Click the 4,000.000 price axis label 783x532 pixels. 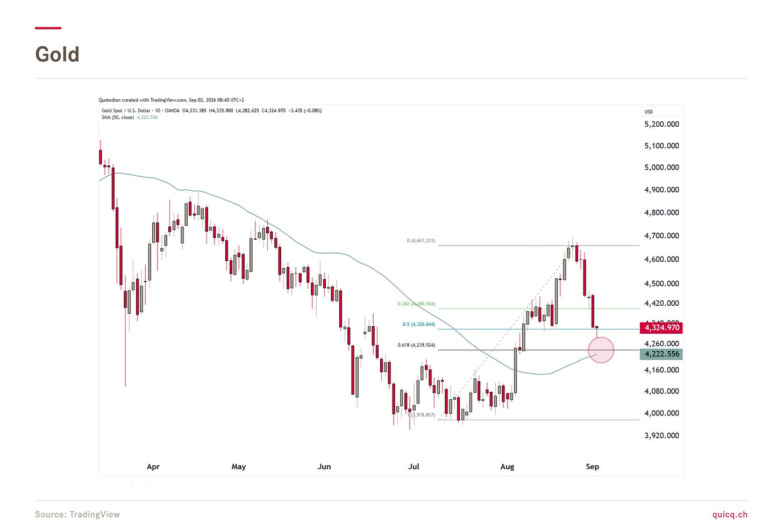[x=661, y=413]
